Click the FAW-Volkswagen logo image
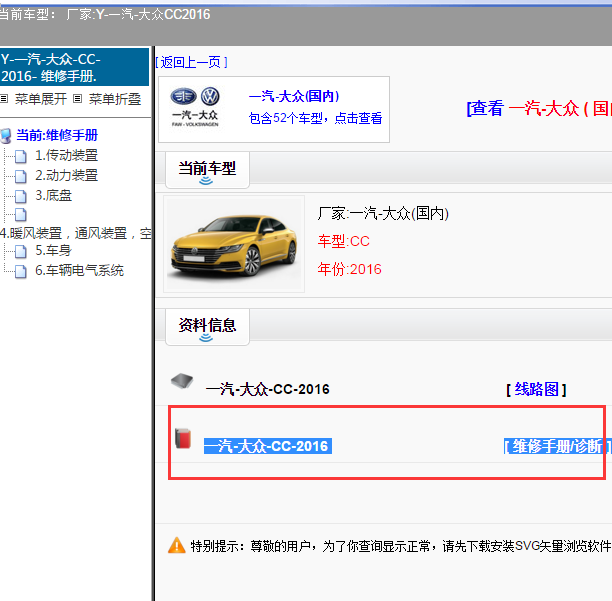The image size is (612, 601). tap(195, 107)
